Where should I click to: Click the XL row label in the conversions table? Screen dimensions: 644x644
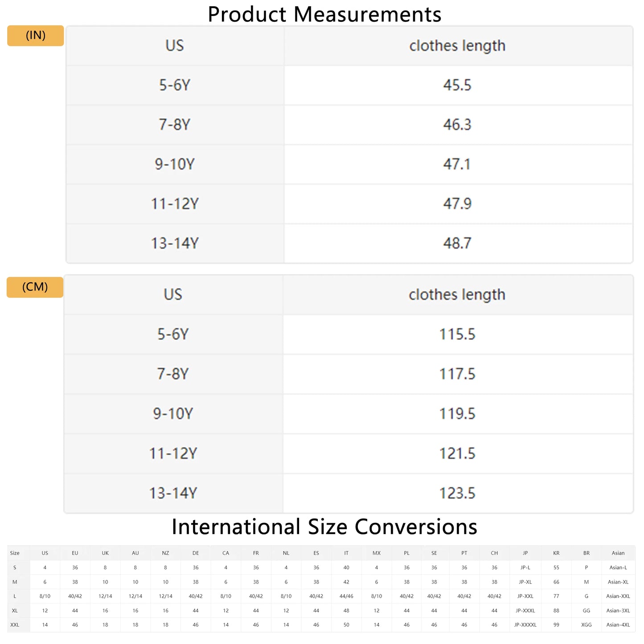15,611
